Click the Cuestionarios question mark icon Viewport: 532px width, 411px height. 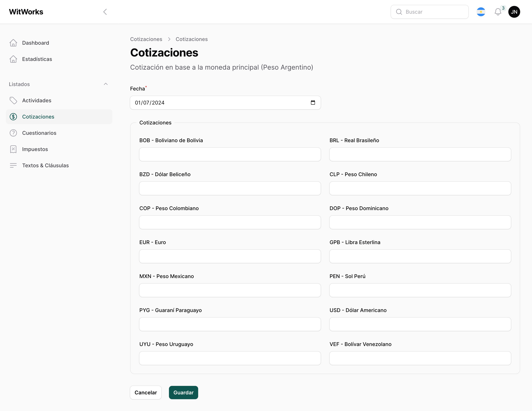coord(13,133)
